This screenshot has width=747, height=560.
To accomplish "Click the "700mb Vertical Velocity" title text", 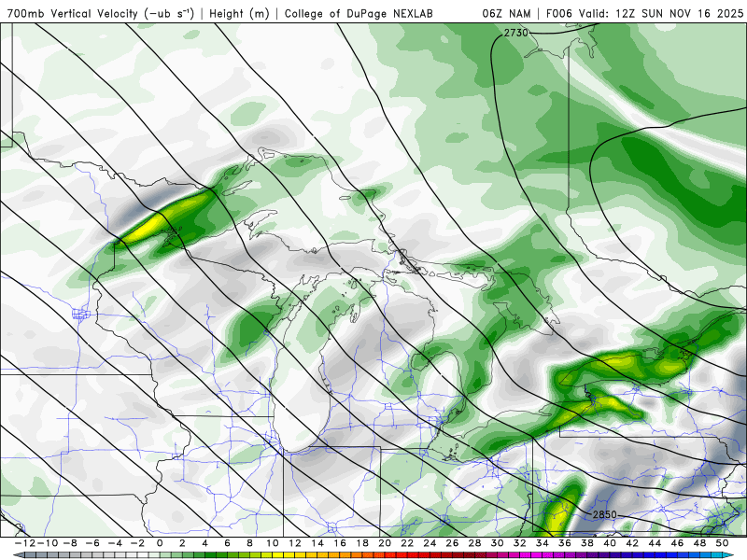I will point(73,13).
